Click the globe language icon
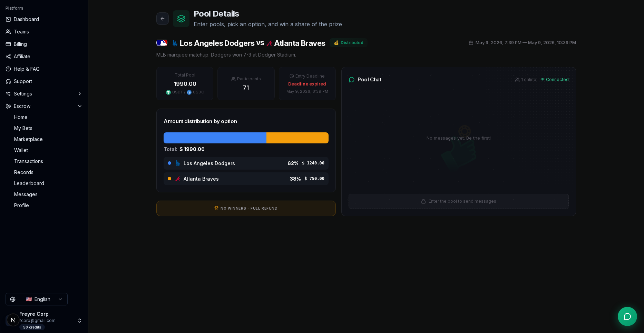 [13, 299]
